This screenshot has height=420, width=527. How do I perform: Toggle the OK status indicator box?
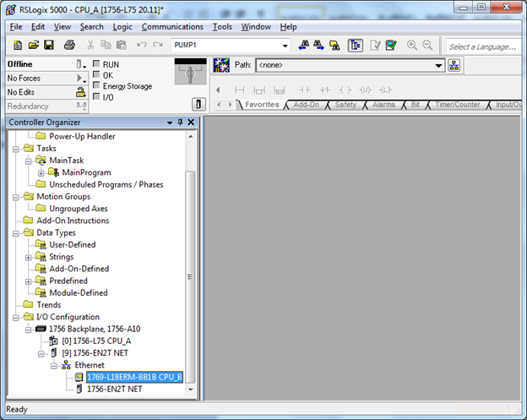point(96,74)
